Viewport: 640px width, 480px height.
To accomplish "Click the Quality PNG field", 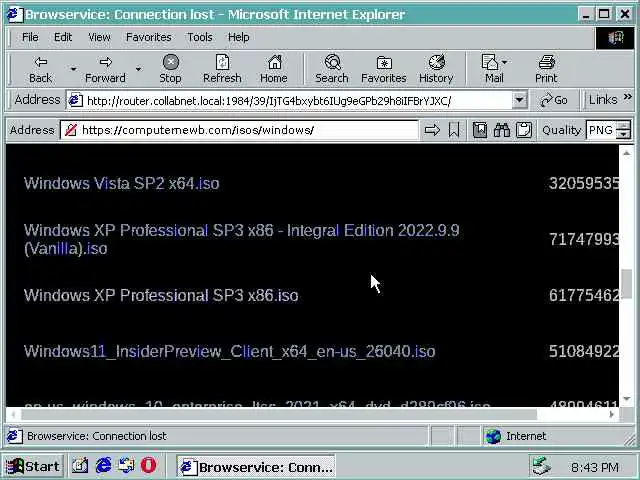I will pos(601,130).
